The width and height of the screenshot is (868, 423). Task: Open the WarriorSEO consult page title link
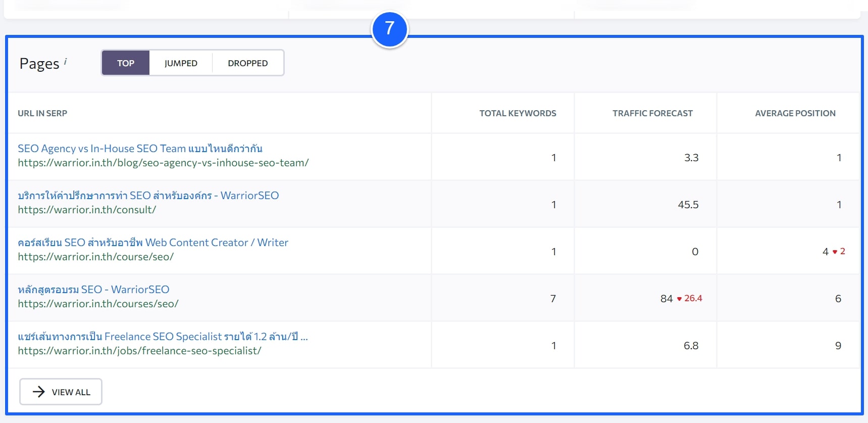point(148,196)
